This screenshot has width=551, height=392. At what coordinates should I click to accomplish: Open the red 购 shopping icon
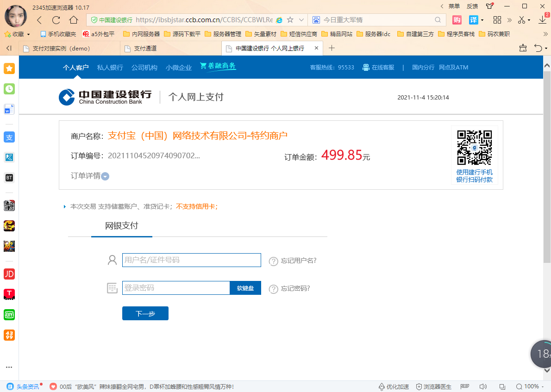457,20
